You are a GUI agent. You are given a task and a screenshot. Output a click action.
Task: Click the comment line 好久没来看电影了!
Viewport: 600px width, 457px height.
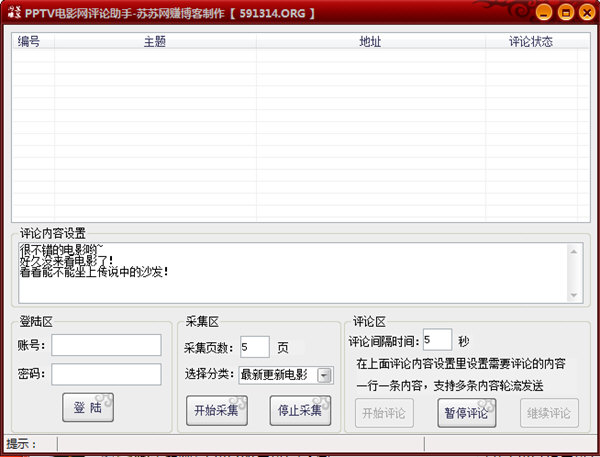67,261
